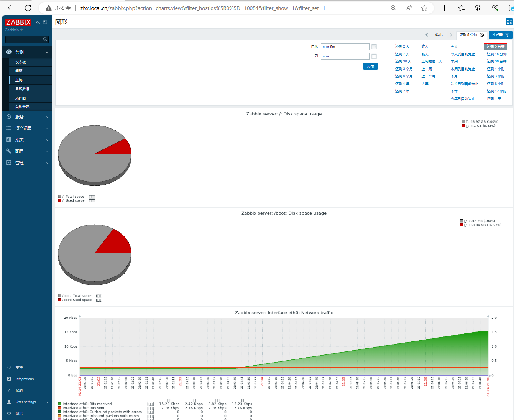Viewport: 514px width, 420px height.
Task: Click the fullscreen kiosk mode icon
Action: (x=509, y=22)
